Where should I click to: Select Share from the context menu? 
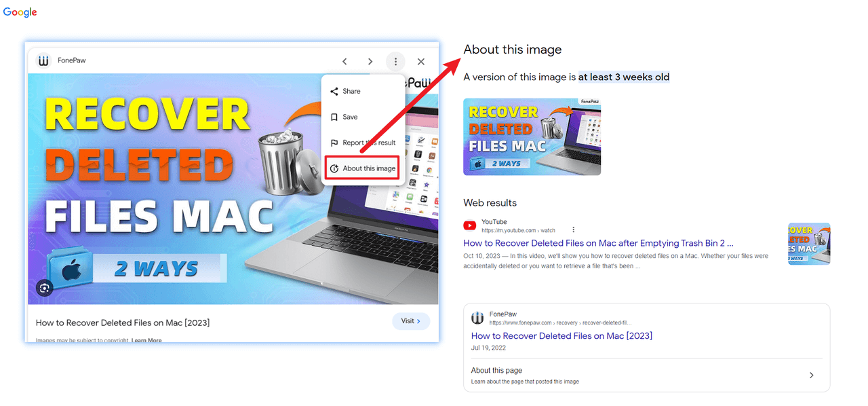coord(363,91)
